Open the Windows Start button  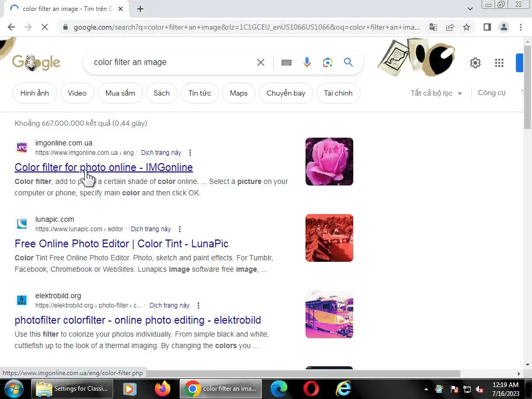click(x=13, y=389)
